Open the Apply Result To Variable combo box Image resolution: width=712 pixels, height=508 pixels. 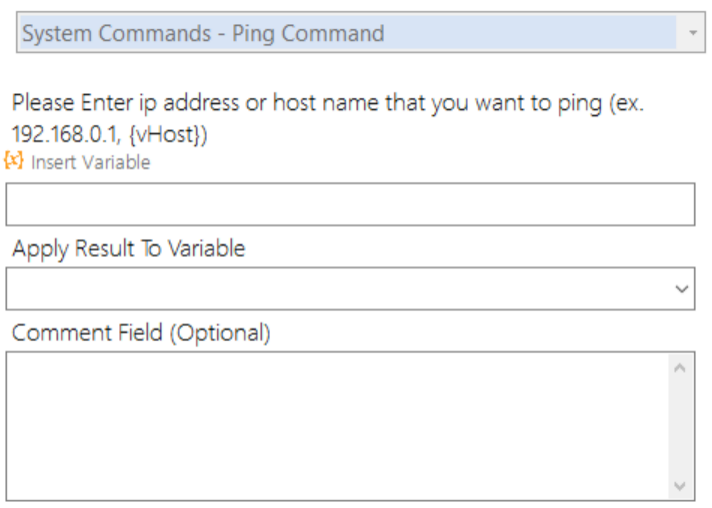350,289
